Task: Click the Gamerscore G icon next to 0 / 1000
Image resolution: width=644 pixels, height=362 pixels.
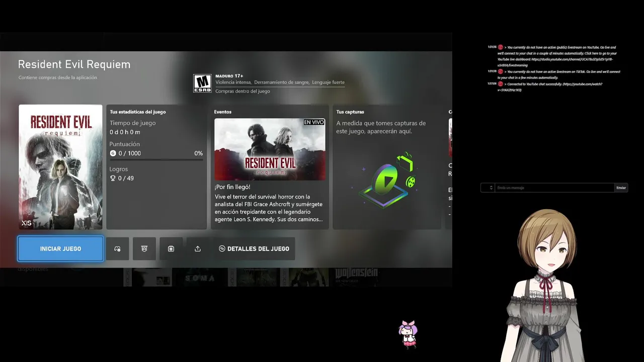Action: point(113,153)
